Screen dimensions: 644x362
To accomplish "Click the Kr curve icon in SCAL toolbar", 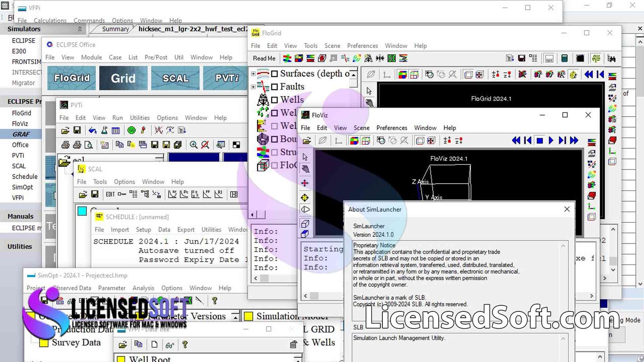I will (x=172, y=194).
